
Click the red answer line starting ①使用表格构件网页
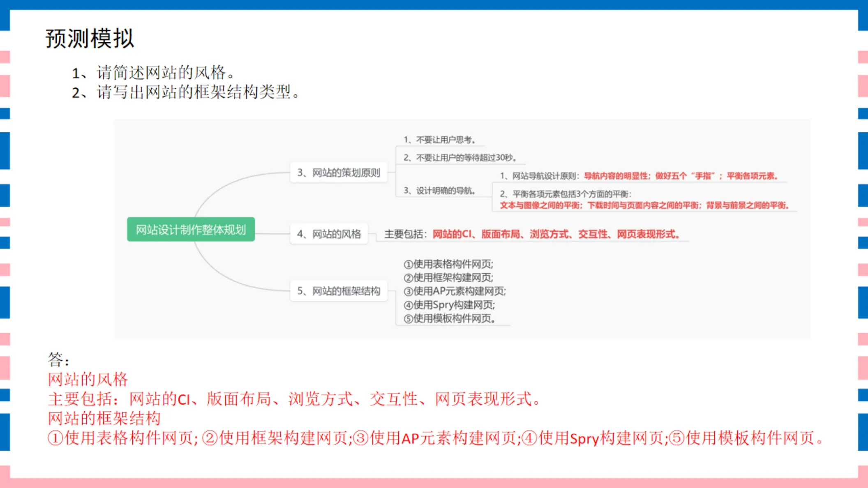click(x=436, y=438)
